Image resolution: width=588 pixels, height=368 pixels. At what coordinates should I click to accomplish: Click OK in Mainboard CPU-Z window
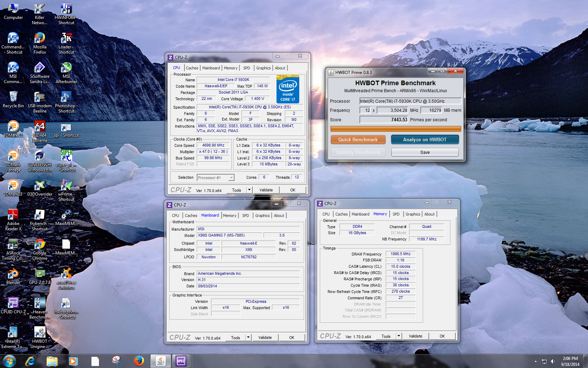tap(292, 338)
